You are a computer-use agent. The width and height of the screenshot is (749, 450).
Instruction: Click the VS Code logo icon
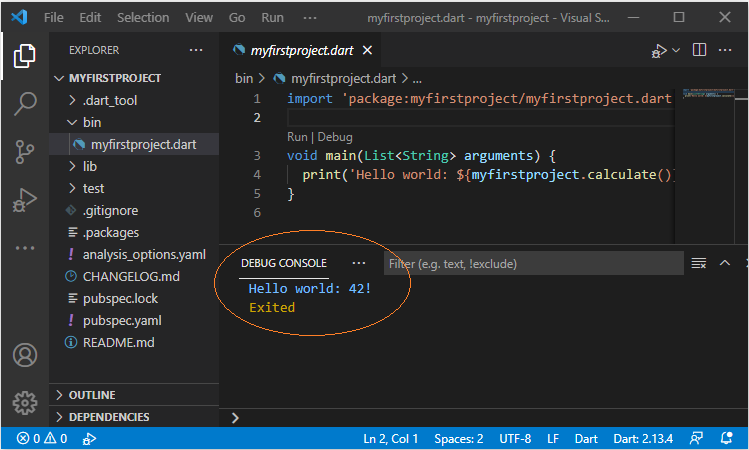19,18
